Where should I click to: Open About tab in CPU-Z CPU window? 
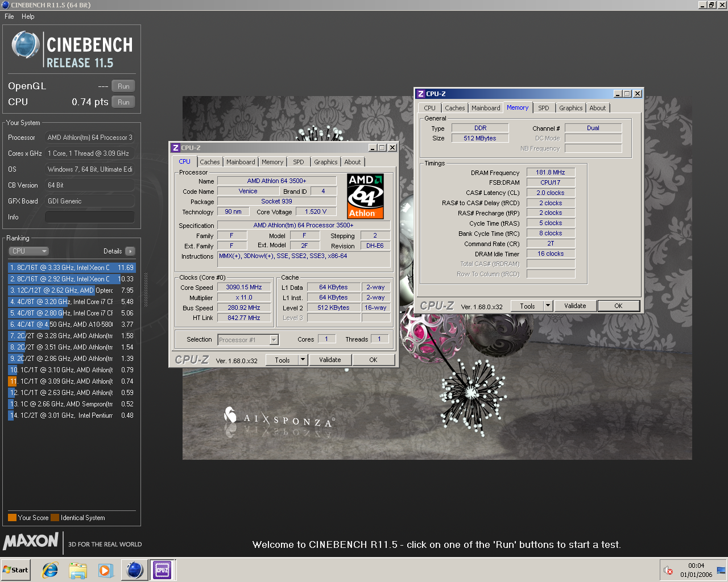click(353, 162)
